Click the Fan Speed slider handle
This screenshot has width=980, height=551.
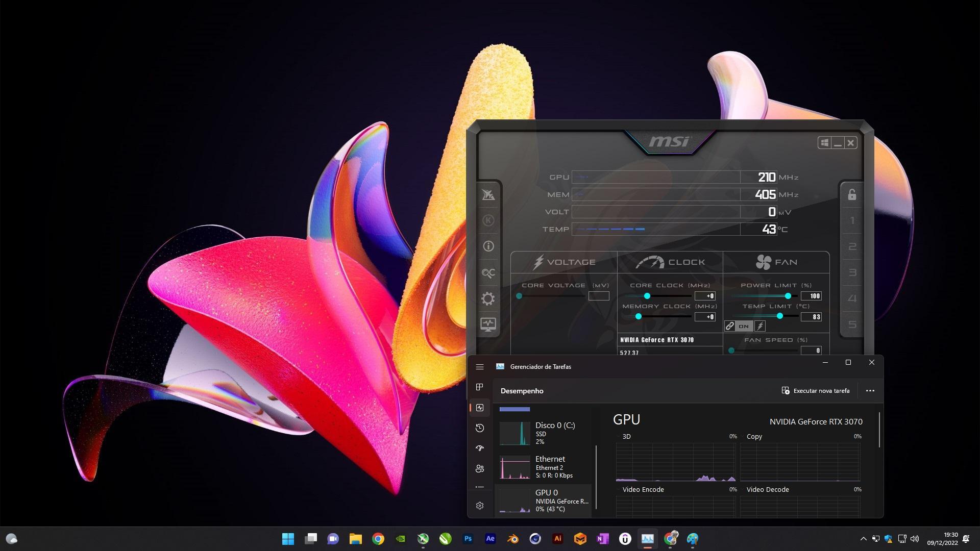731,350
